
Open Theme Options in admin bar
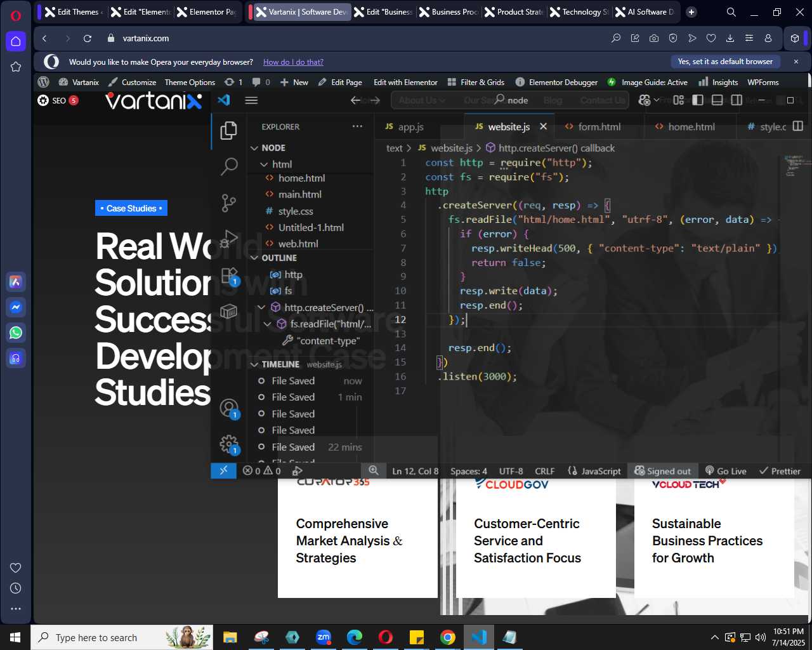[x=190, y=83]
